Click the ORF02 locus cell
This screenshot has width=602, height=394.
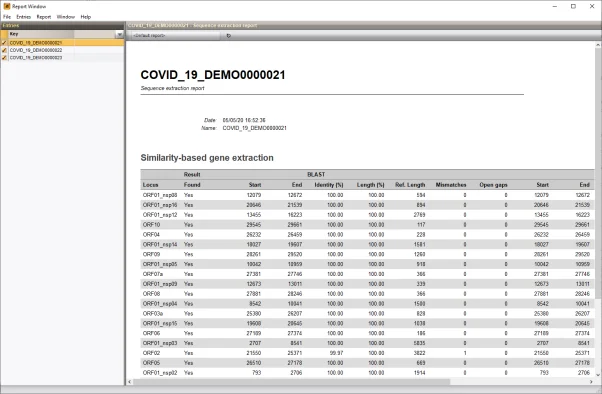[151, 353]
